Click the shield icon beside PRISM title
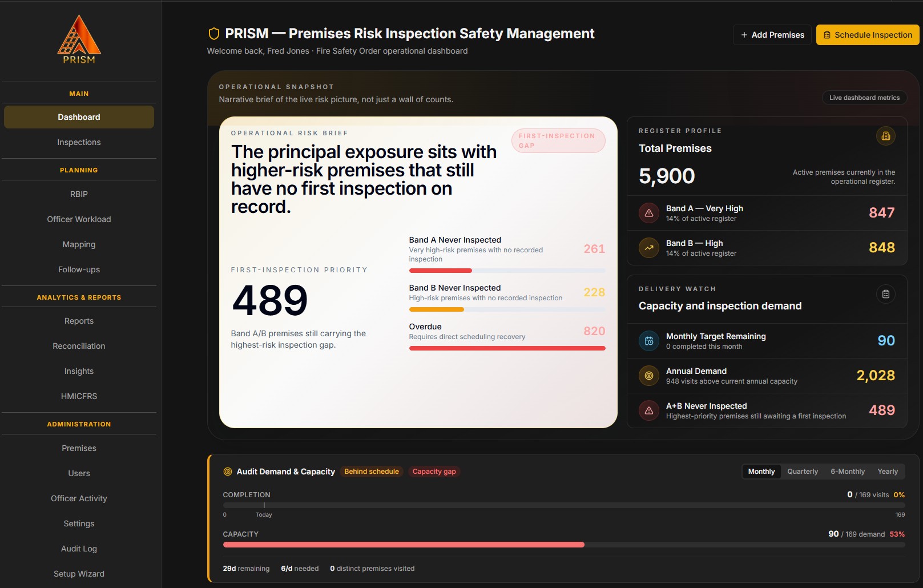 coord(214,34)
